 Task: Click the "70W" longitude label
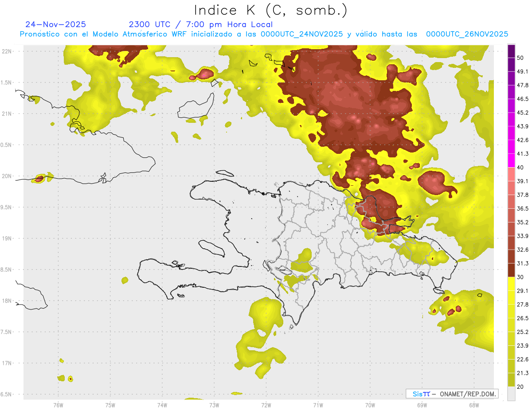click(x=370, y=405)
